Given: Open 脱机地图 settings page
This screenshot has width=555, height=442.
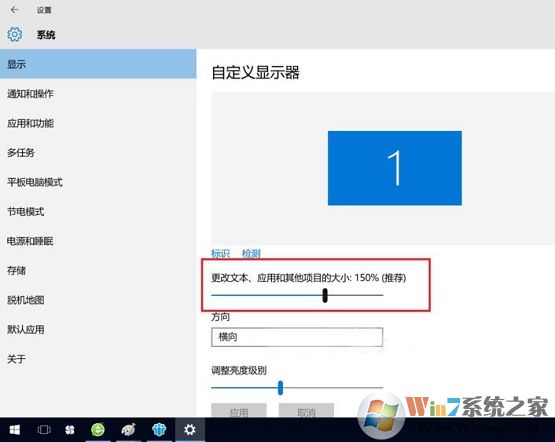Looking at the screenshot, I should coord(98,300).
